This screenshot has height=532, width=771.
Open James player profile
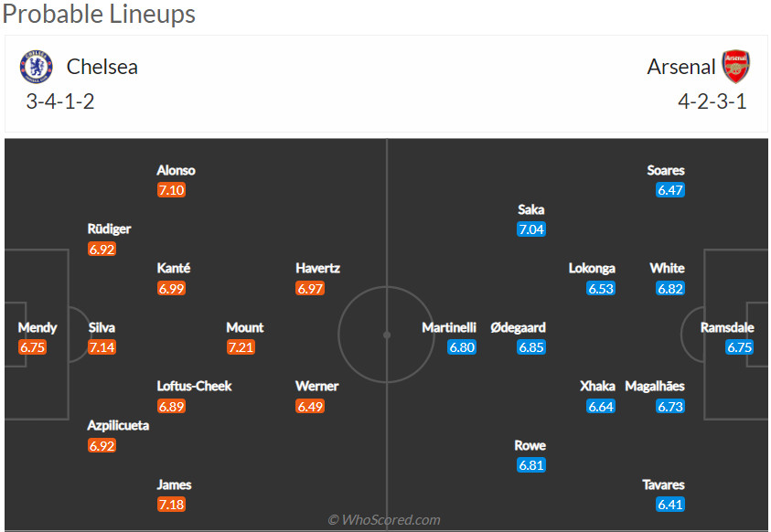pos(174,484)
